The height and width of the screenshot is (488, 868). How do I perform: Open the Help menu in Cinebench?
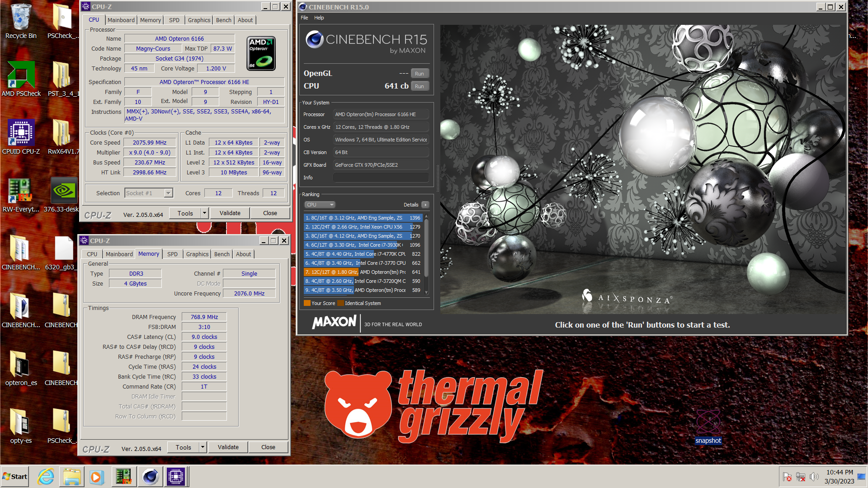(319, 18)
